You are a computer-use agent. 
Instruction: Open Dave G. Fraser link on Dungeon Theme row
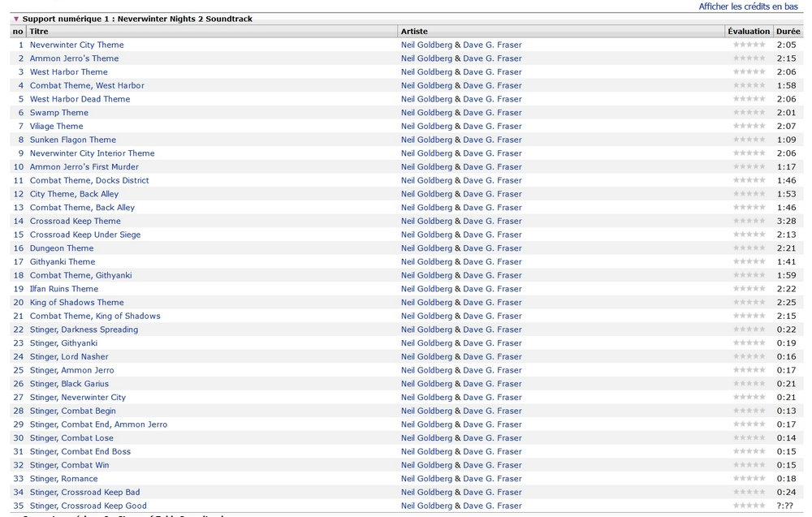click(x=493, y=248)
